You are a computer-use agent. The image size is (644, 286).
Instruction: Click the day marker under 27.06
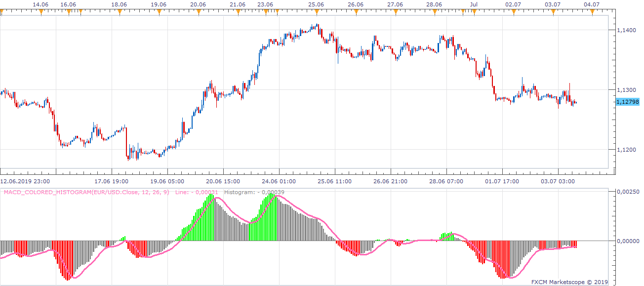point(395,11)
